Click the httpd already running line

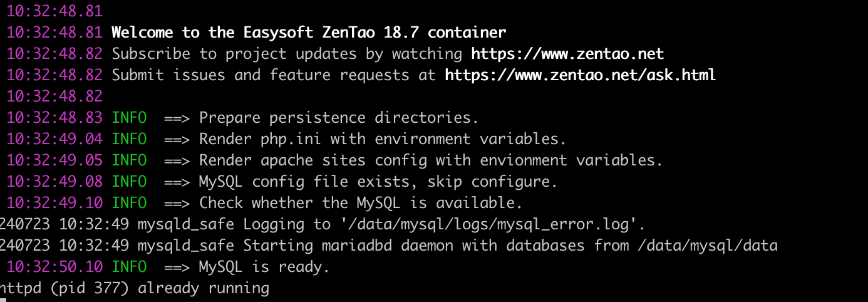coord(134,289)
